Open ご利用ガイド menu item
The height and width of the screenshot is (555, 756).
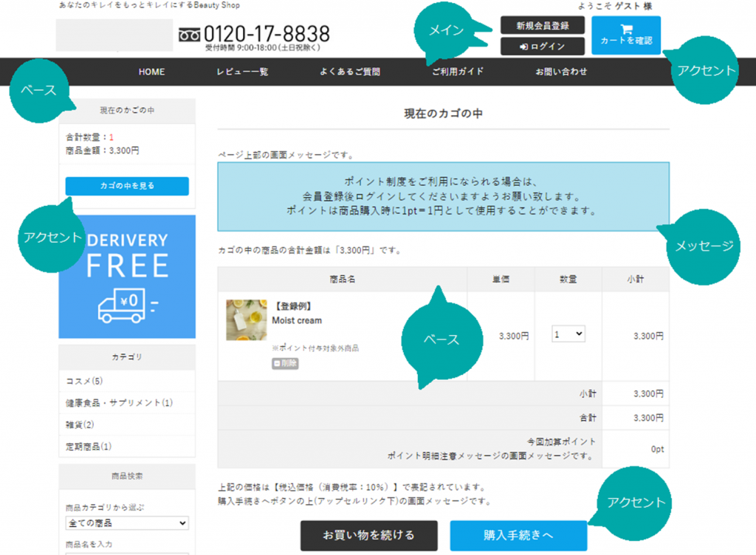(458, 72)
